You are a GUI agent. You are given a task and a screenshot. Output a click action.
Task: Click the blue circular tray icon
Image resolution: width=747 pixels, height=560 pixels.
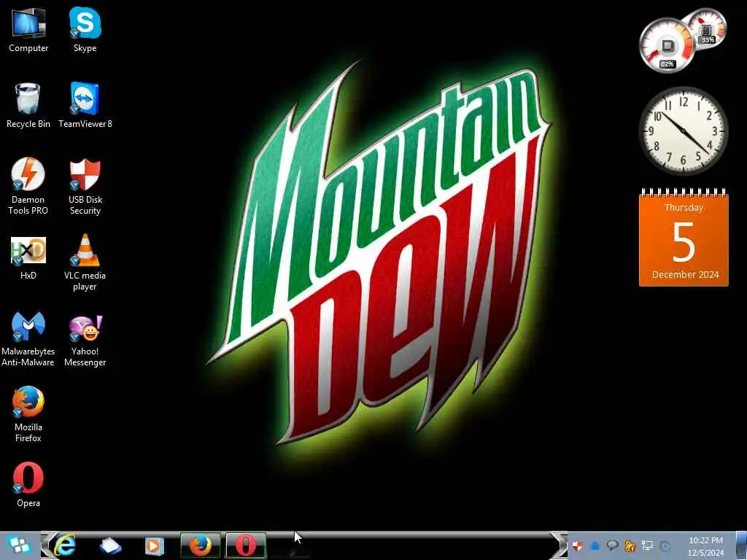pos(665,546)
